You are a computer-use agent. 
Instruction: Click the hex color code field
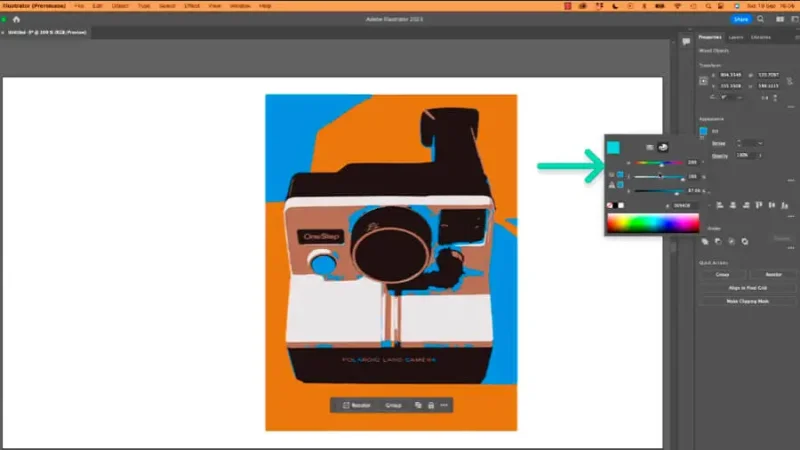click(683, 206)
